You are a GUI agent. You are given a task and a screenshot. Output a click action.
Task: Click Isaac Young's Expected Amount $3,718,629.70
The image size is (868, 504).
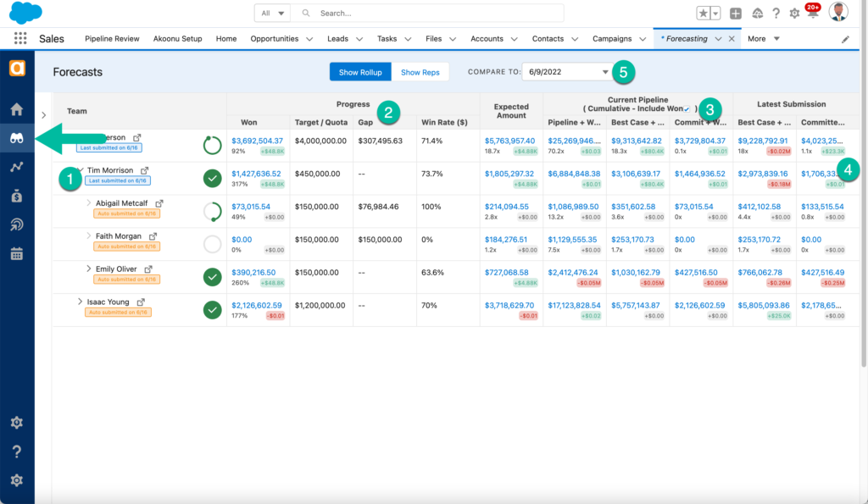(509, 305)
